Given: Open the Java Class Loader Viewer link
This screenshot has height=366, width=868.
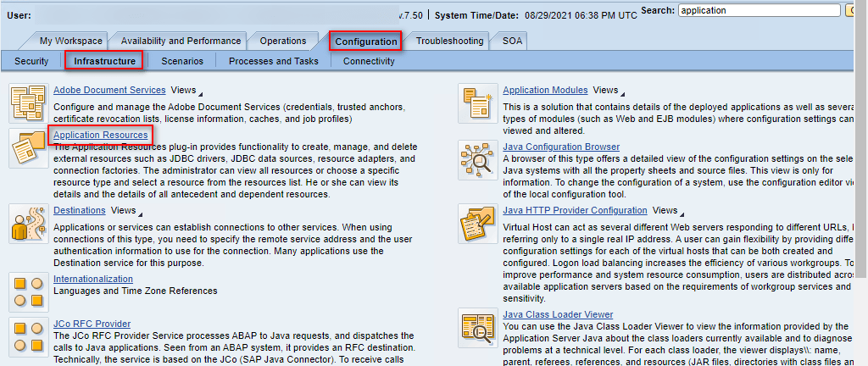Looking at the screenshot, I should pyautogui.click(x=558, y=314).
